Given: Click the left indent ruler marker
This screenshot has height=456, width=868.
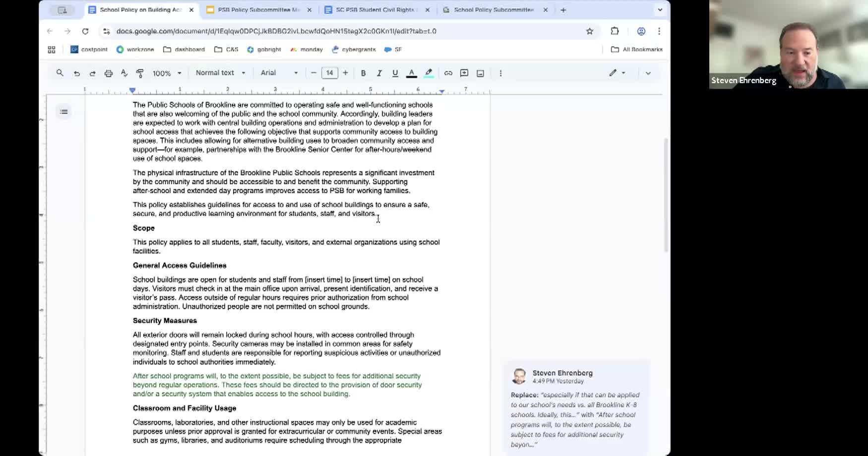Looking at the screenshot, I should pos(132,91).
